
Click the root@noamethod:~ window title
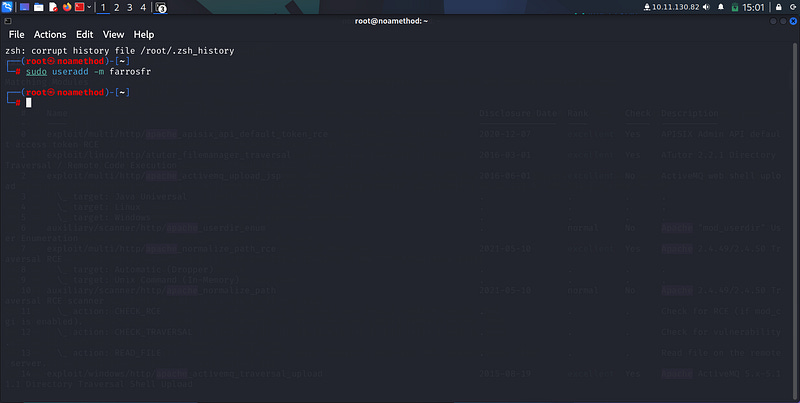(x=391, y=21)
